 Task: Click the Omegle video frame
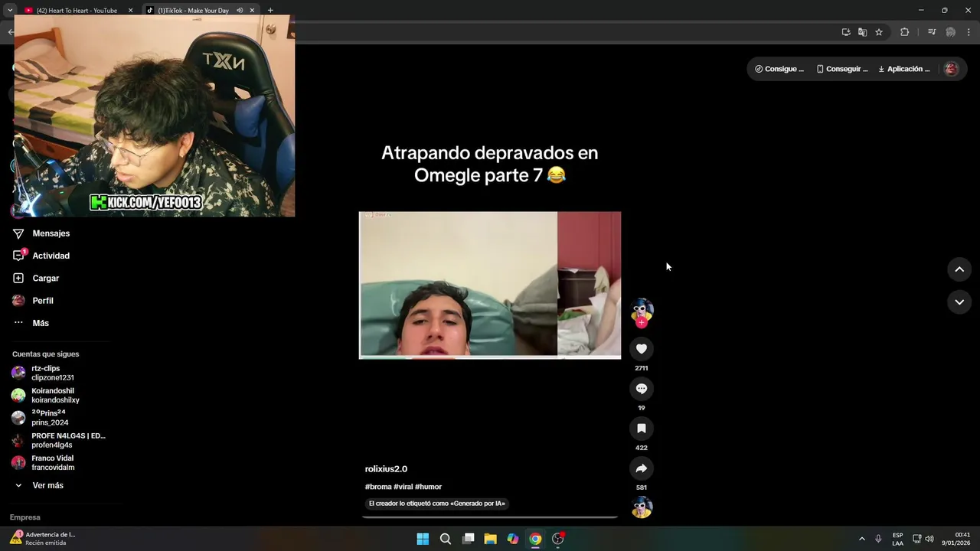(x=490, y=285)
